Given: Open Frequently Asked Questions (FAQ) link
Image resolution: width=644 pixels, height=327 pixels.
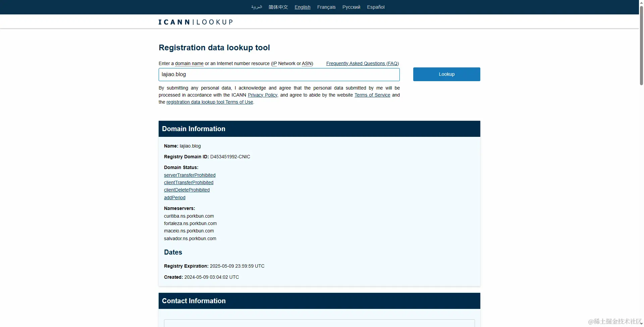Looking at the screenshot, I should click(363, 63).
